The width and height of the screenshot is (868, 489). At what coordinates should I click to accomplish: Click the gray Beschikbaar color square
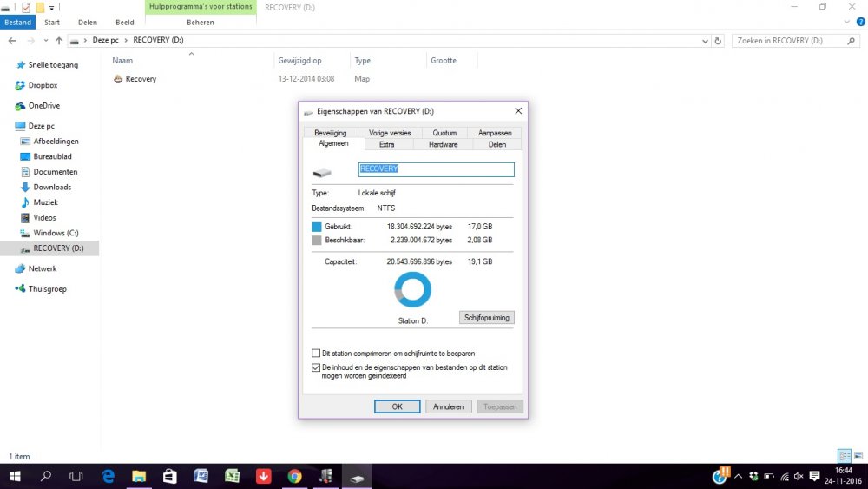coord(317,241)
